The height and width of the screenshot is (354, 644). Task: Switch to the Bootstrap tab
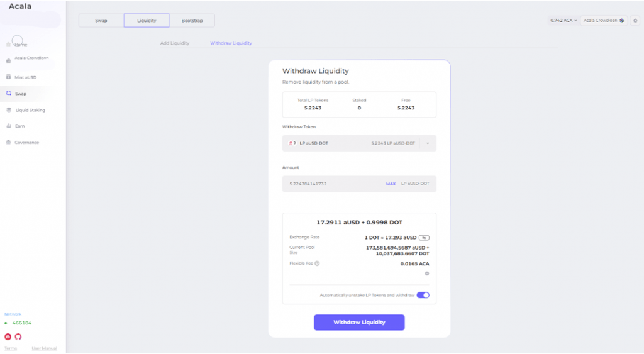click(192, 21)
